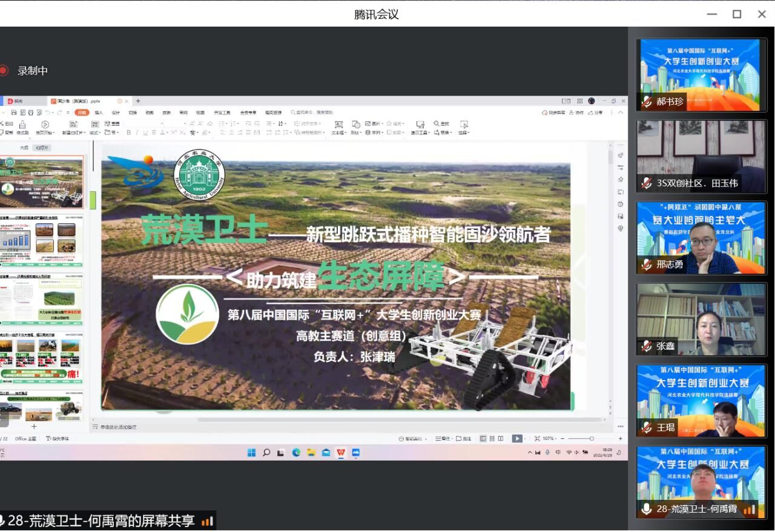Open the 开发工具 Developer ribbon tab
This screenshot has height=532, width=775.
pos(222,113)
